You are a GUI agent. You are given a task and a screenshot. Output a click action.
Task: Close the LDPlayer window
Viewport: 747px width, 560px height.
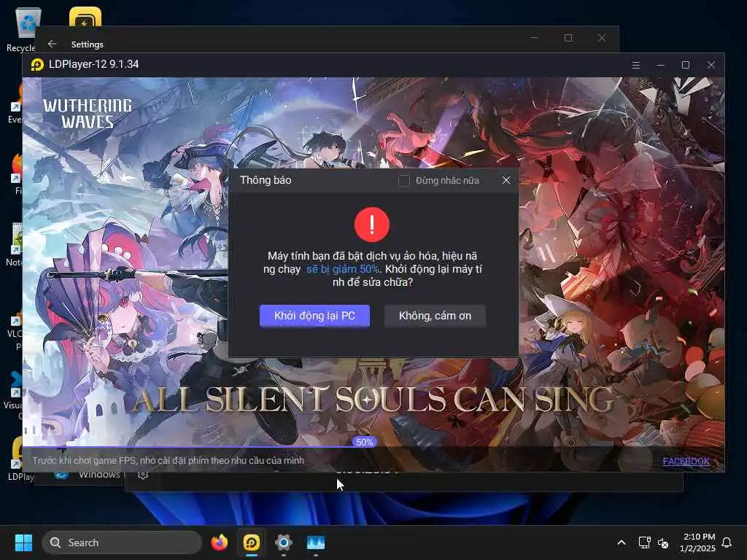[x=711, y=65]
